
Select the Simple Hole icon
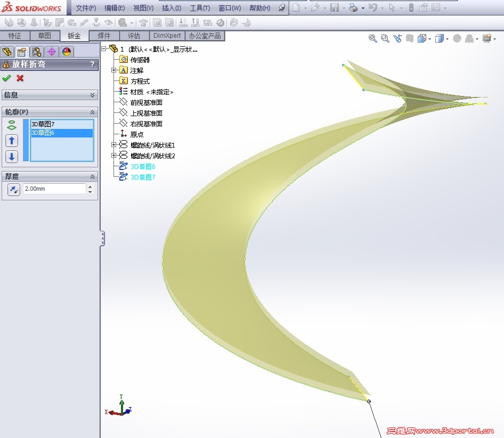tap(169, 22)
